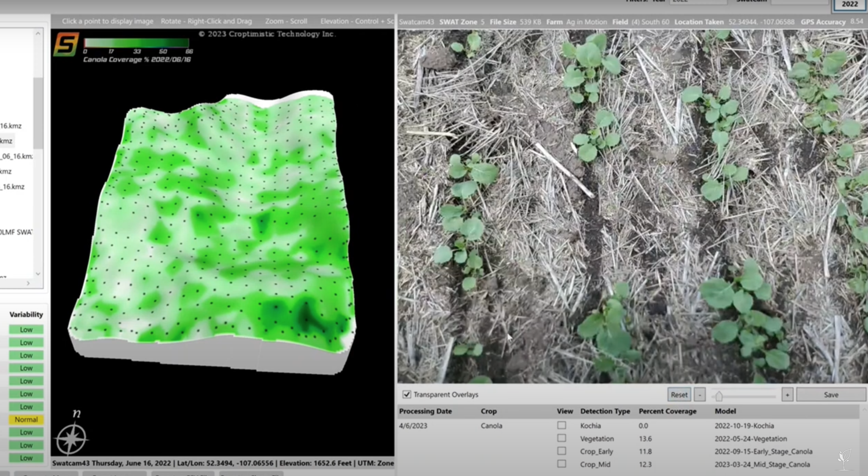Click the 2022-10-19-Kochia model cell
This screenshot has height=476, width=868.
pyautogui.click(x=744, y=426)
